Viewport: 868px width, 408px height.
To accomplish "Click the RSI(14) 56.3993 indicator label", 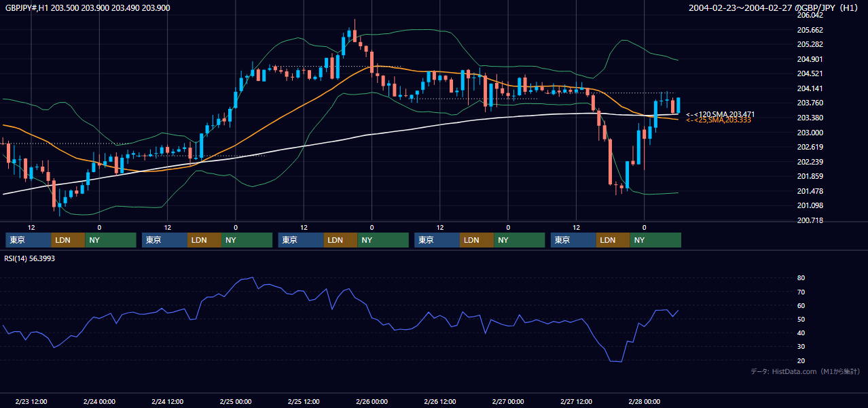I will [x=29, y=258].
